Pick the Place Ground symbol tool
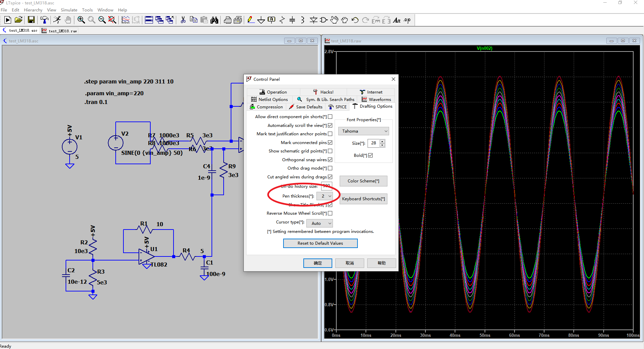Viewport: 644px width, 349px height. pos(261,20)
